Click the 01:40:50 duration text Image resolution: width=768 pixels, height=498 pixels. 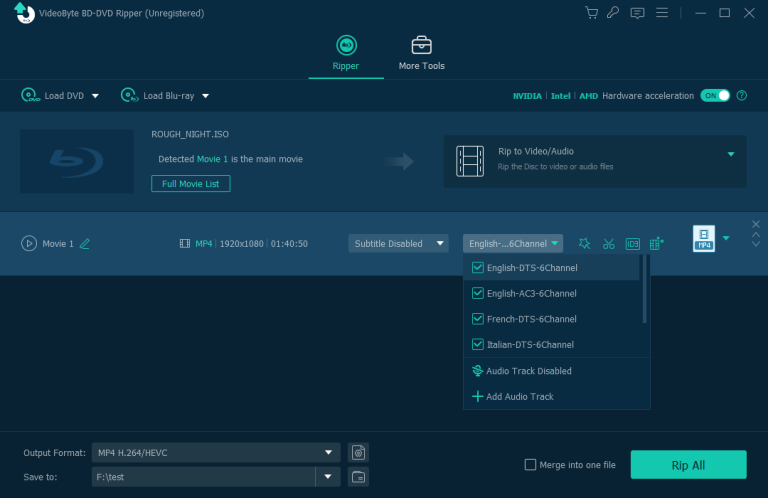(289, 243)
